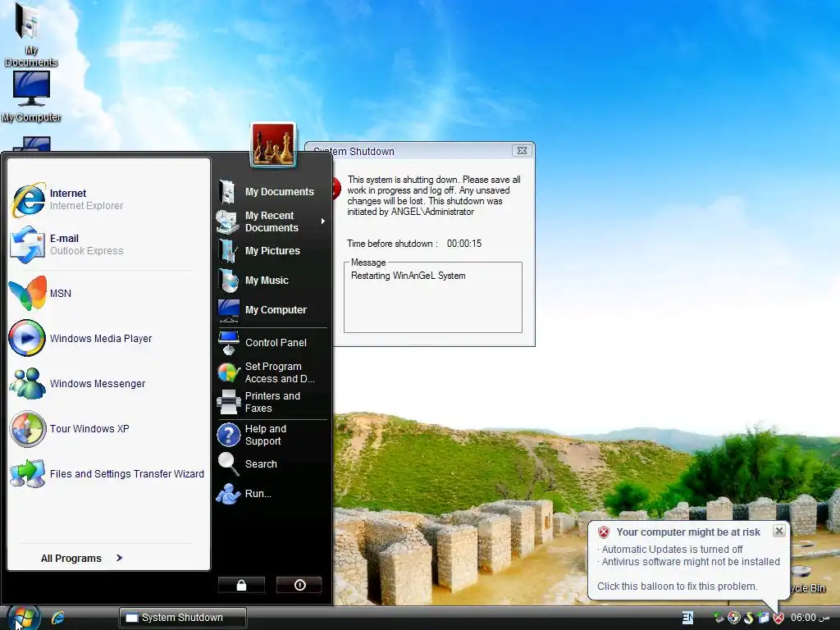Click the chess user account picture
The image size is (840, 630).
273,144
